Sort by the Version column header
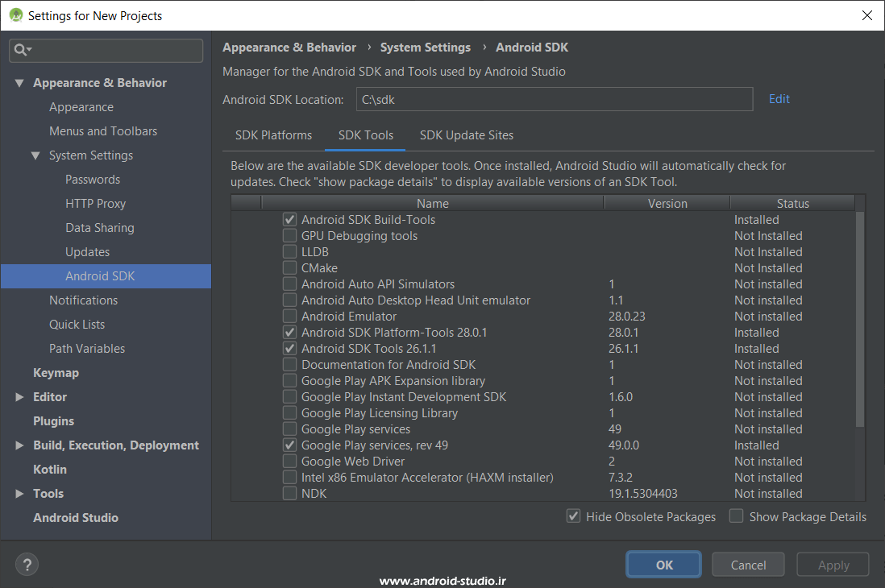This screenshot has width=885, height=588. click(x=667, y=203)
